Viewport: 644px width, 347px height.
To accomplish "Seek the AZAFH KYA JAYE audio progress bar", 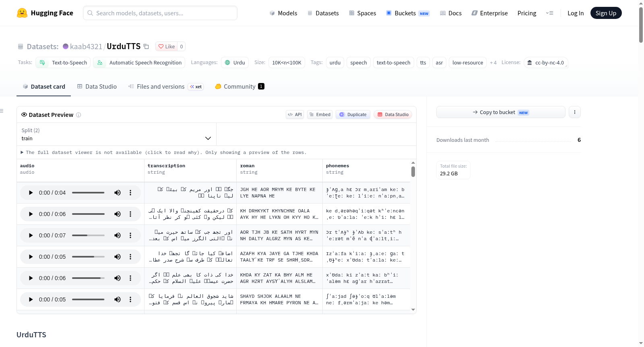I will coord(88,257).
